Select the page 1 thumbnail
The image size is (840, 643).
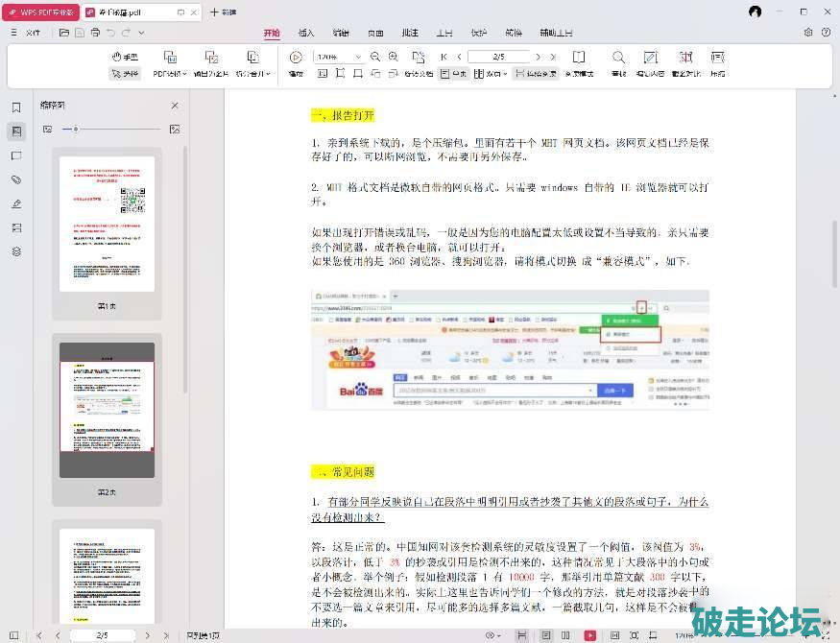click(107, 224)
